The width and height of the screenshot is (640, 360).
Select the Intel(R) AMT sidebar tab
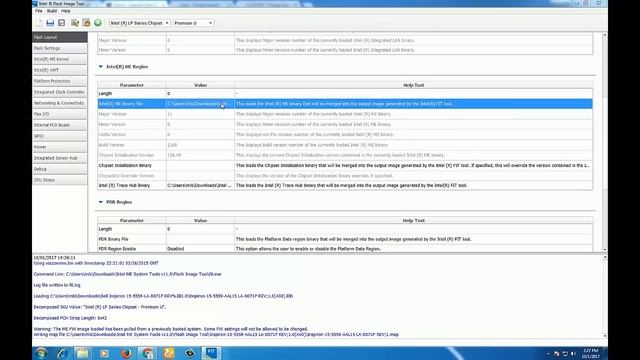(60, 70)
